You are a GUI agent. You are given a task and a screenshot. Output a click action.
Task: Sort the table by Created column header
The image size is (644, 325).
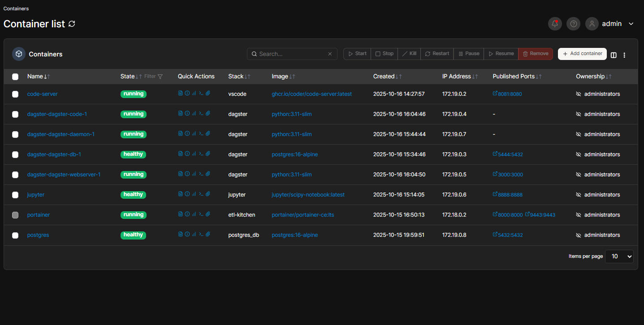[x=384, y=77]
